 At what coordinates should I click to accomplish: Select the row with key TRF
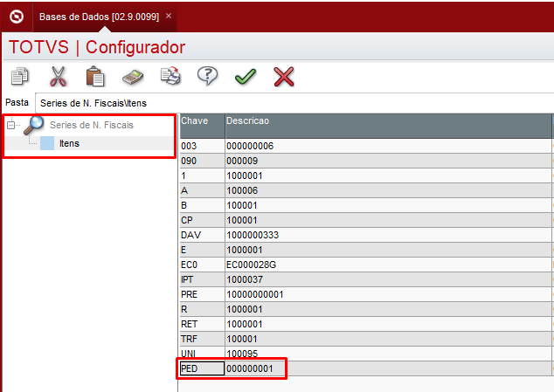pos(365,339)
